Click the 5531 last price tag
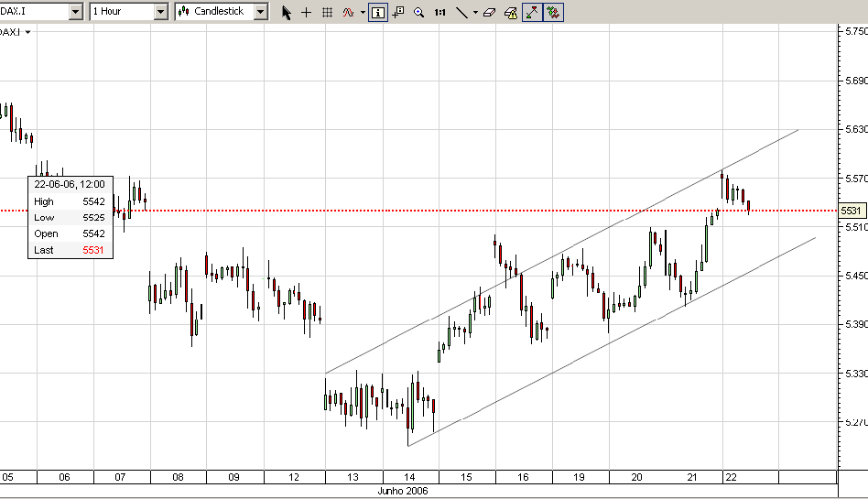This screenshot has width=868, height=499. pos(852,211)
